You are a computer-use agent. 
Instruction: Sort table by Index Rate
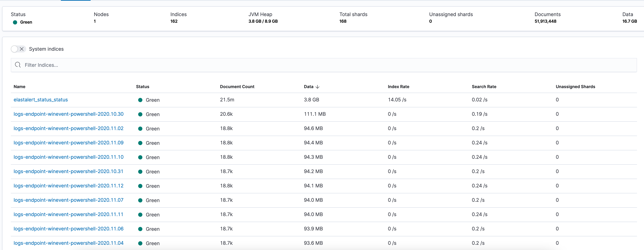pos(398,87)
